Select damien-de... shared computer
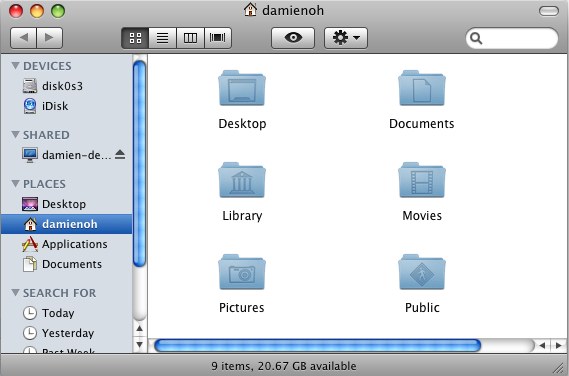Viewport: 569px width, 376px height. [x=66, y=155]
